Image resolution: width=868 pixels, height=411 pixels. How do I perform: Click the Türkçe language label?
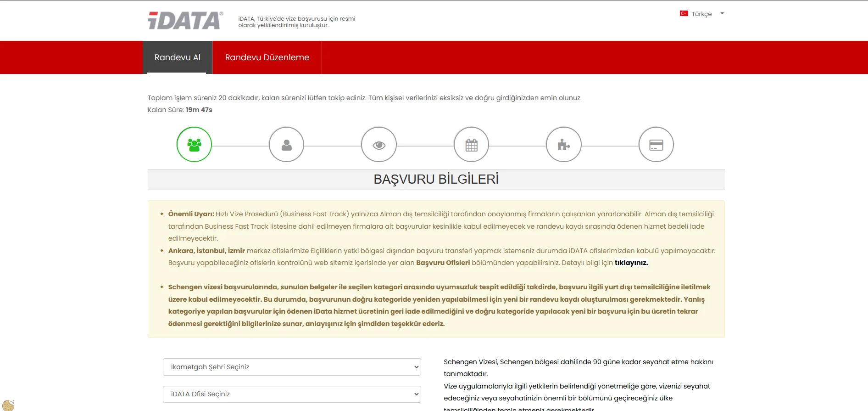[x=701, y=14]
